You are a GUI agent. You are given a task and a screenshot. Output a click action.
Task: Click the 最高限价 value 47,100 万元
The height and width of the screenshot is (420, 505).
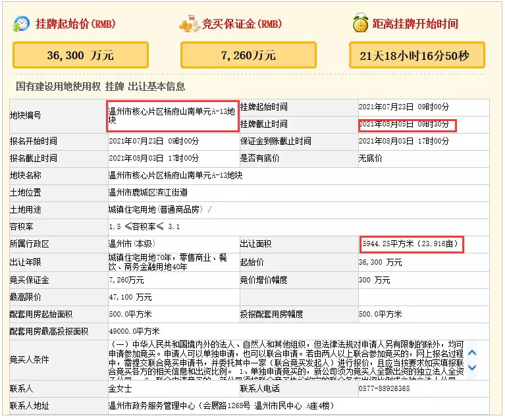click(x=130, y=297)
